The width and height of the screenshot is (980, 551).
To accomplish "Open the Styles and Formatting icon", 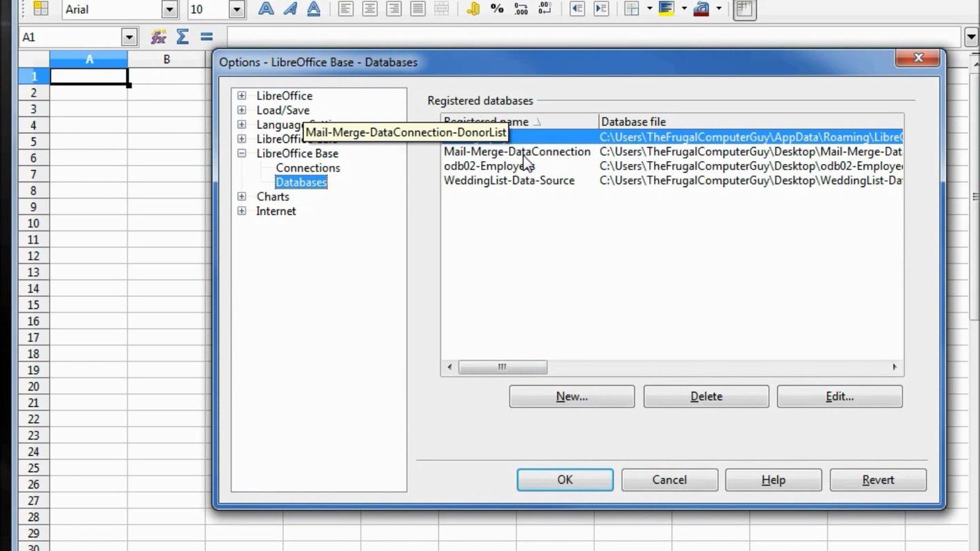I will (x=41, y=9).
